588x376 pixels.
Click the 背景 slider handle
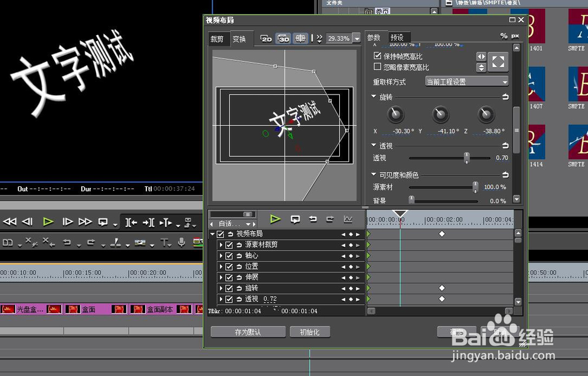[x=412, y=200]
